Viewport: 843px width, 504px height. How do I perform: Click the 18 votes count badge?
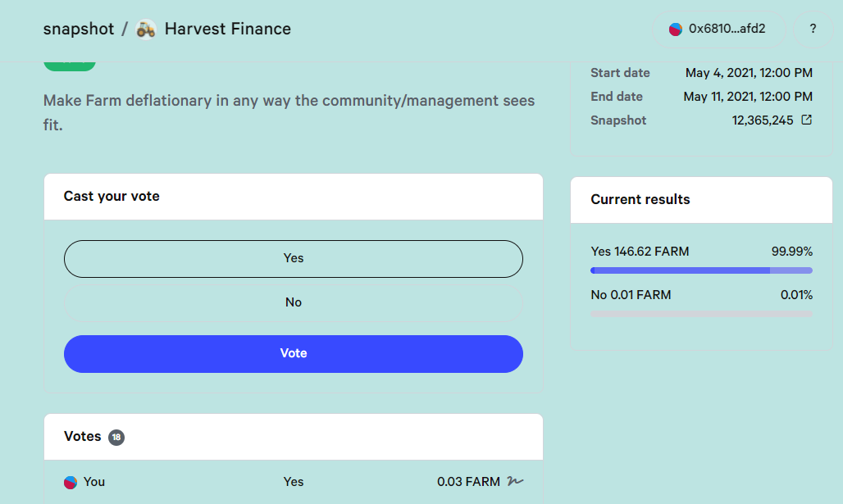click(x=116, y=438)
